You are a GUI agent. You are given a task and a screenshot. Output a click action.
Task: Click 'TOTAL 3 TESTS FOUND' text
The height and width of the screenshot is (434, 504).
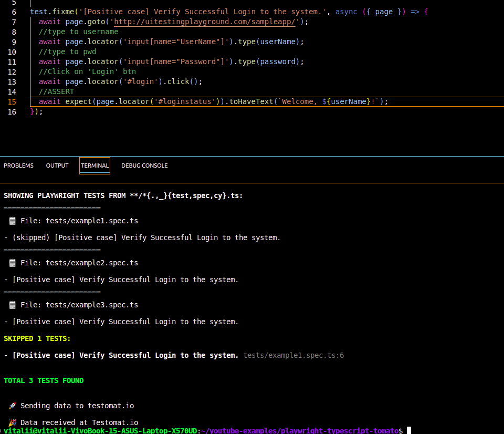click(44, 380)
